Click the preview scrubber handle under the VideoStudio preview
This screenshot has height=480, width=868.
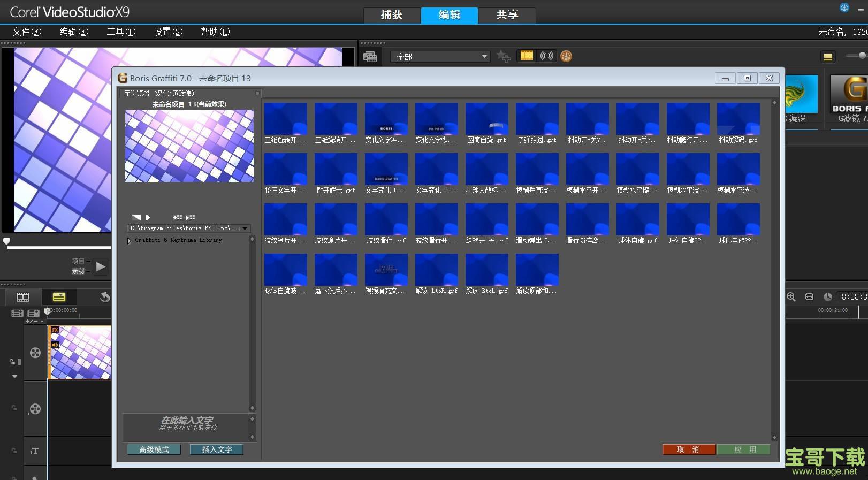click(6, 242)
